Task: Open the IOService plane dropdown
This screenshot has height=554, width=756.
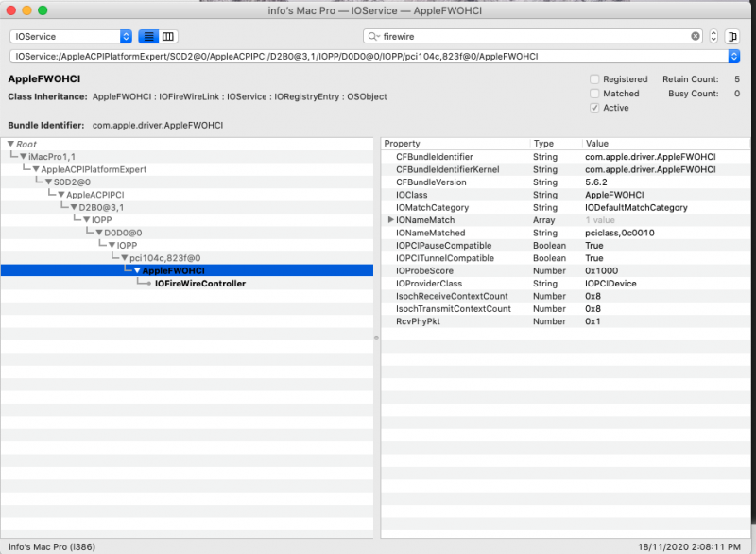Action: pyautogui.click(x=71, y=36)
